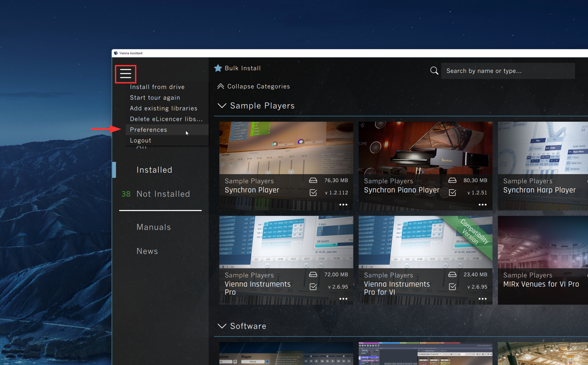
Task: Click the 72,00 MB size text
Action: [336, 274]
